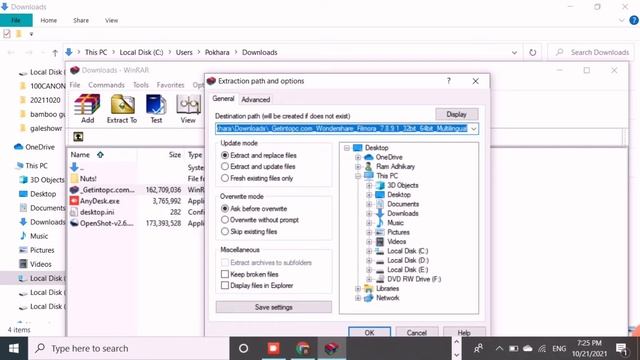Open the WinRAR Commands menu
640x360 pixels.
point(106,85)
